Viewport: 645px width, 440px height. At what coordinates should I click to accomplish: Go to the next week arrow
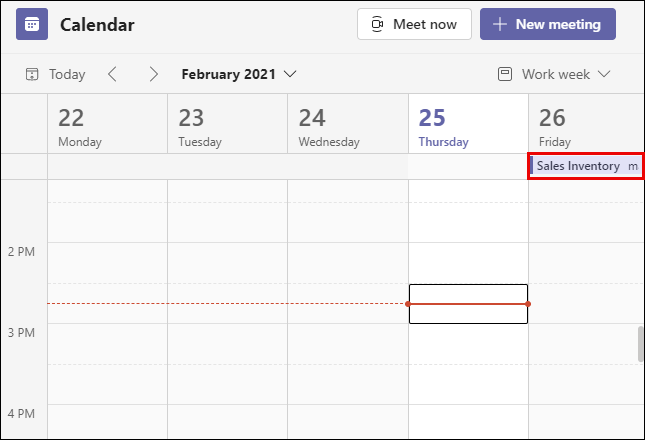click(153, 74)
